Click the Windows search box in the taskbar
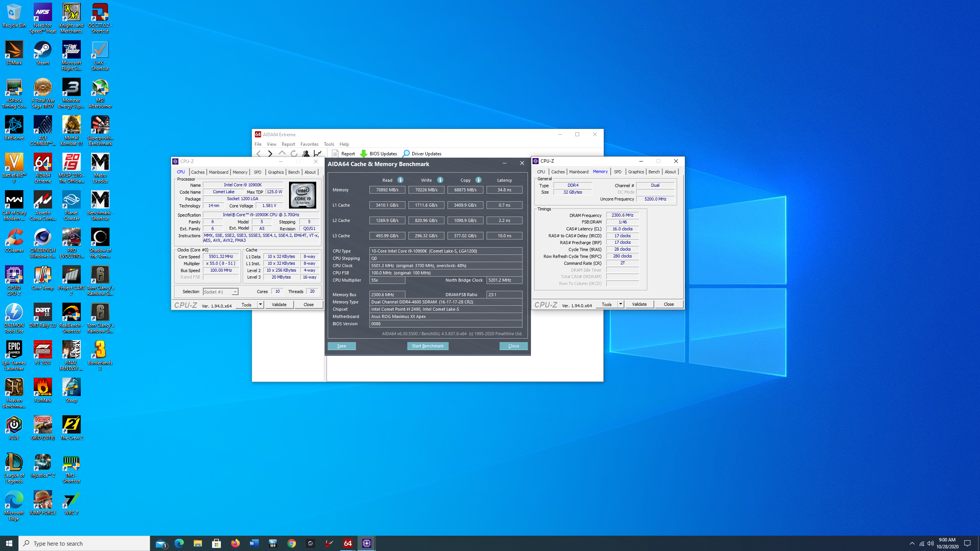The height and width of the screenshot is (551, 980). tap(84, 543)
